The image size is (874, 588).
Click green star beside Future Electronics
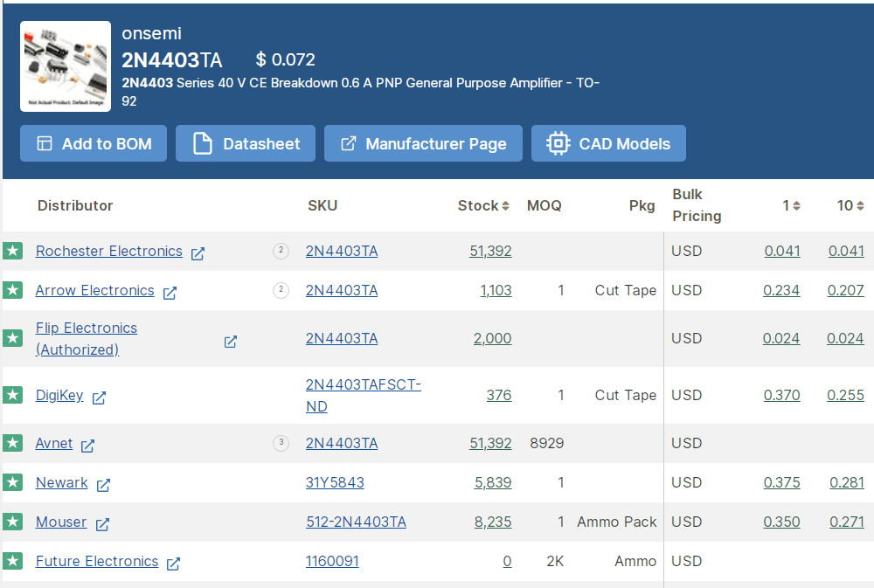13,561
